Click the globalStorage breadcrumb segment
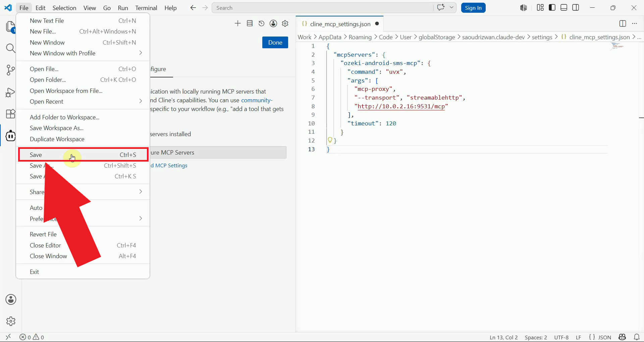The height and width of the screenshot is (342, 644). pyautogui.click(x=437, y=37)
